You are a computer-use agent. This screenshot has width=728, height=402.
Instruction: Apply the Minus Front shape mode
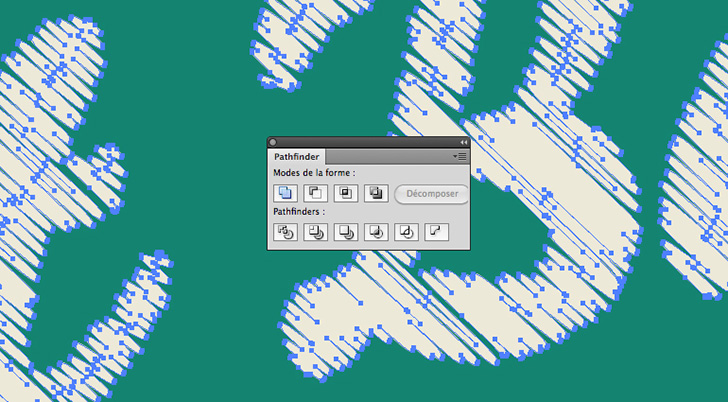(315, 193)
